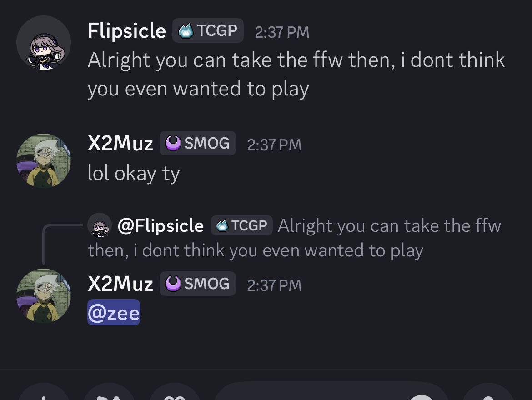532x400 pixels.
Task: Tap the X2Muz username above the @zee mention
Action: (x=120, y=284)
